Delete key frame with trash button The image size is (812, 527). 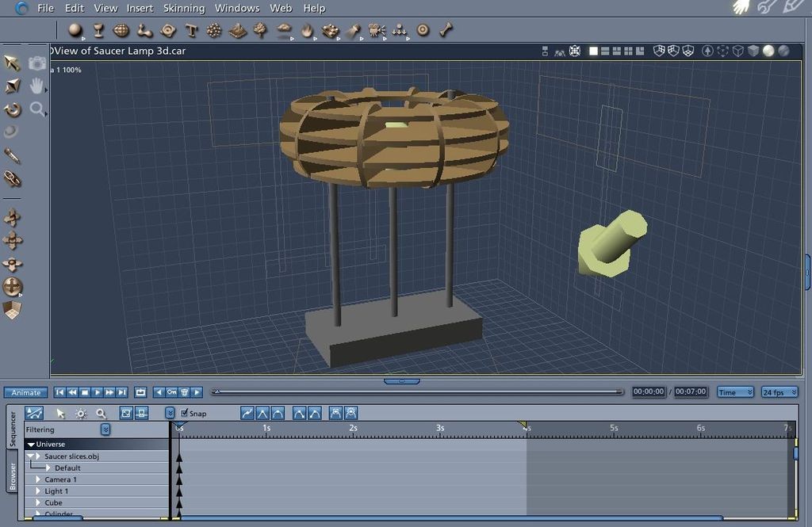[x=184, y=392]
